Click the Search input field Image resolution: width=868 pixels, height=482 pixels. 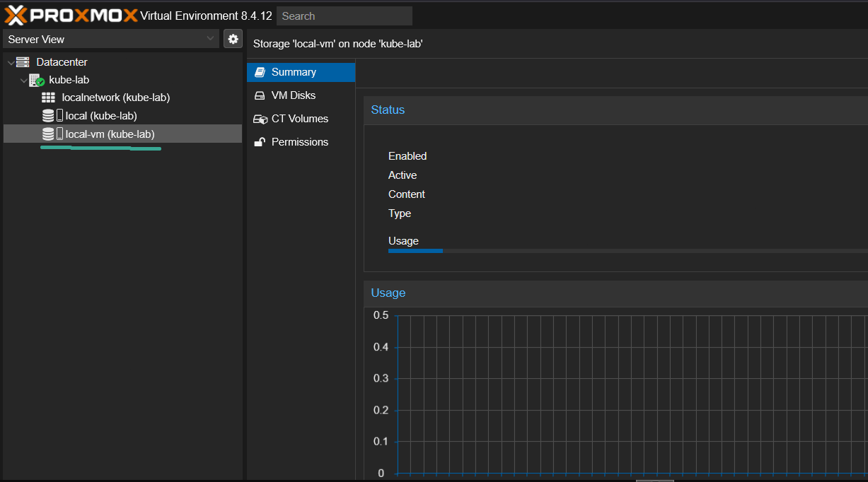[x=344, y=16]
